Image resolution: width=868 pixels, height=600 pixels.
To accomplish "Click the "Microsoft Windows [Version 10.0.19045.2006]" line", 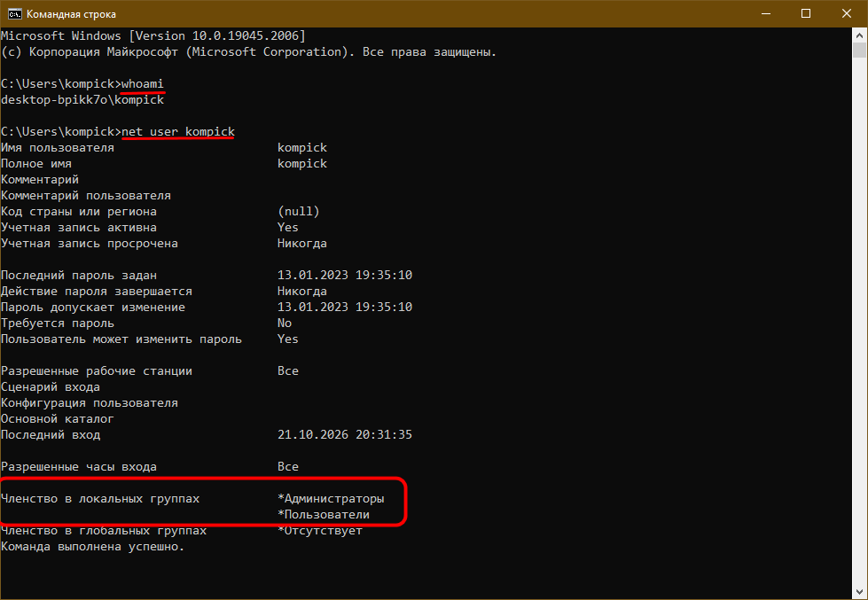I will click(153, 36).
